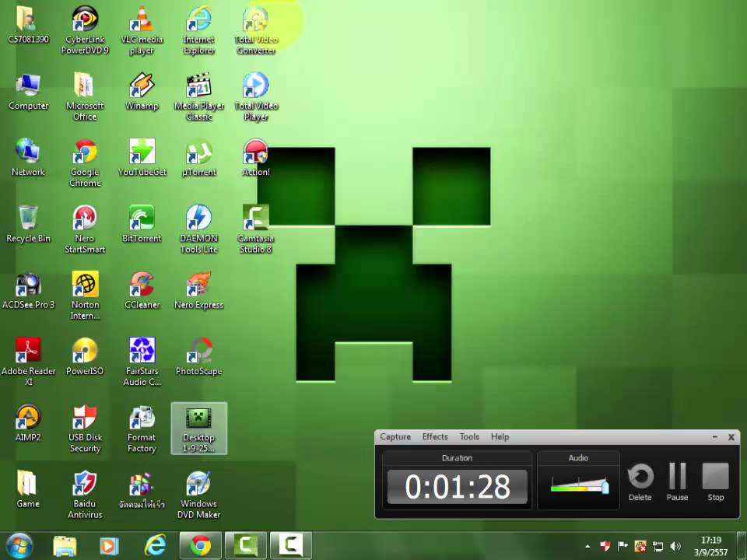Select Format Factory shortcut
747x560 pixels.
[x=142, y=428]
